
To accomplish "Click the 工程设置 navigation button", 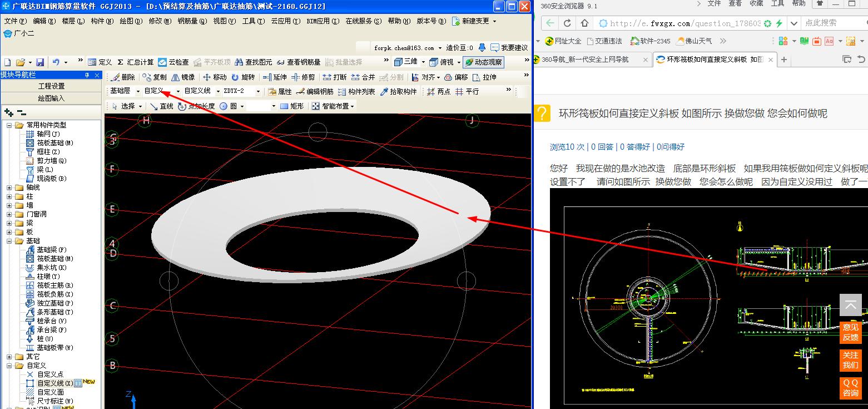I will point(52,86).
